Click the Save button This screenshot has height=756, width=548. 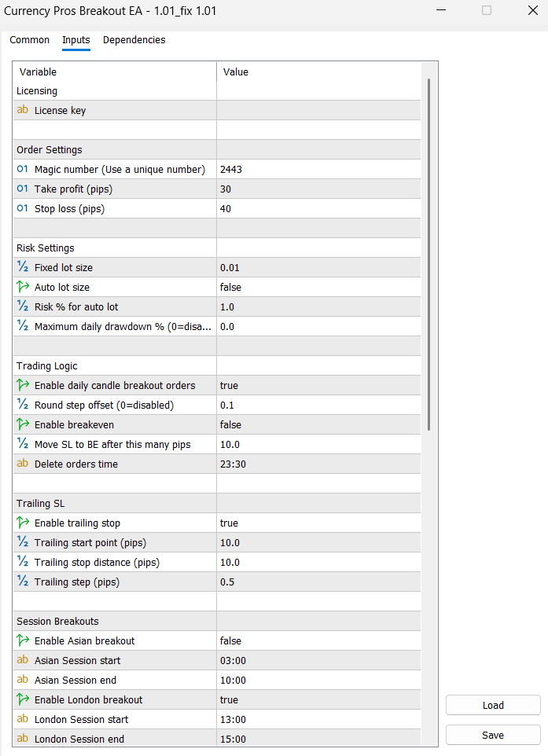[x=493, y=735]
